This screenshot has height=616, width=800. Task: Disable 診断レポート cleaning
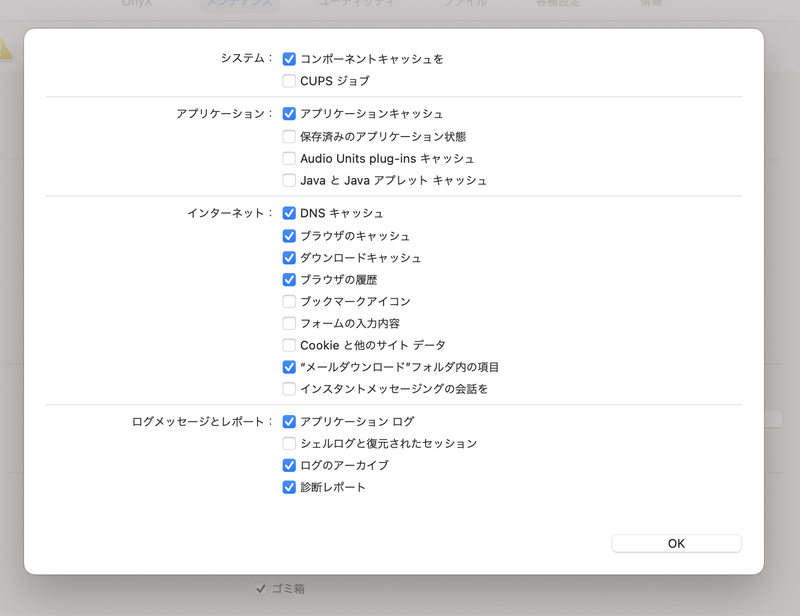[290, 488]
